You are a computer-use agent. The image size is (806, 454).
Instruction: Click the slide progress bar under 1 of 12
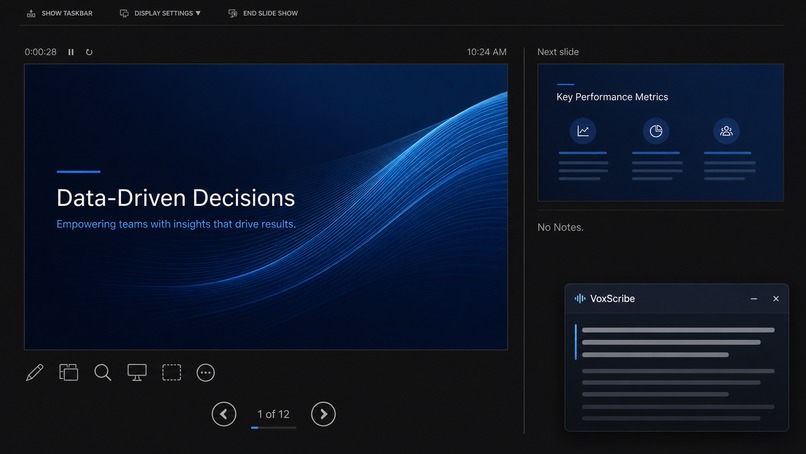tap(273, 427)
